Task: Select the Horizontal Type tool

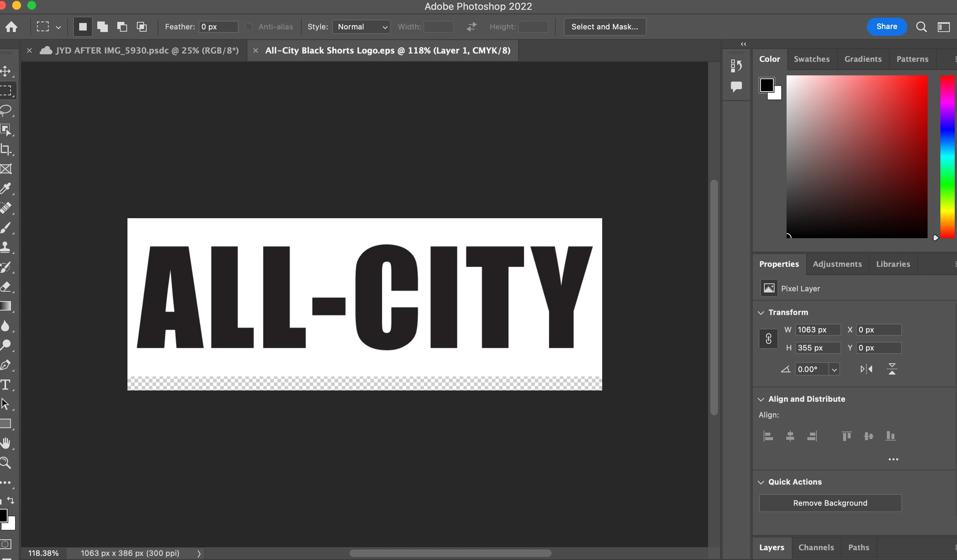Action: tap(6, 385)
